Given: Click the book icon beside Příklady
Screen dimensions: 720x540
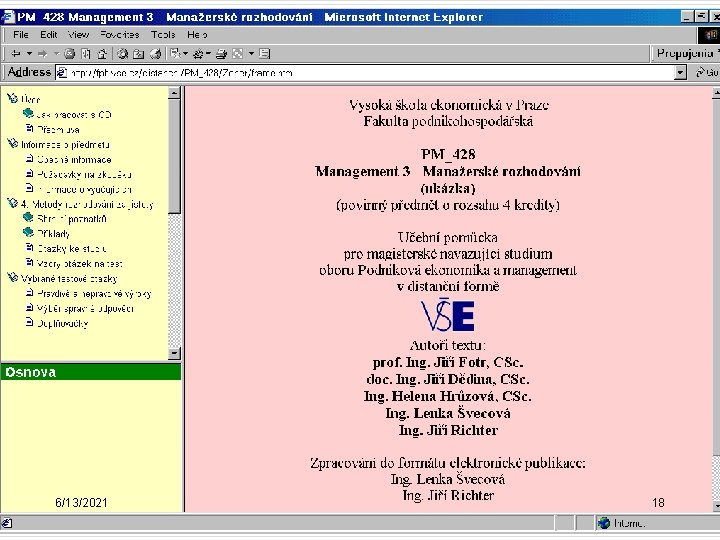Looking at the screenshot, I should (28, 233).
